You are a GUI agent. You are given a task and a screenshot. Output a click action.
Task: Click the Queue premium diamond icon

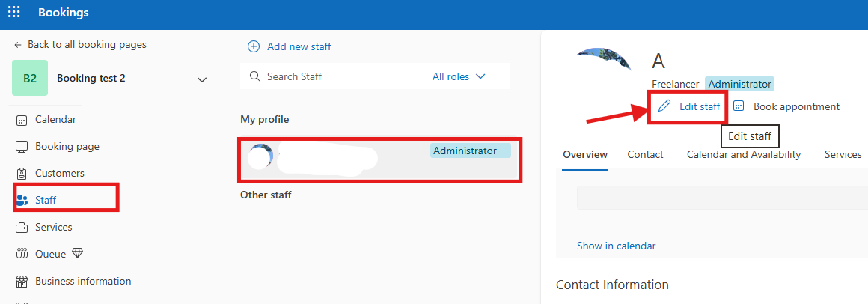tap(78, 254)
